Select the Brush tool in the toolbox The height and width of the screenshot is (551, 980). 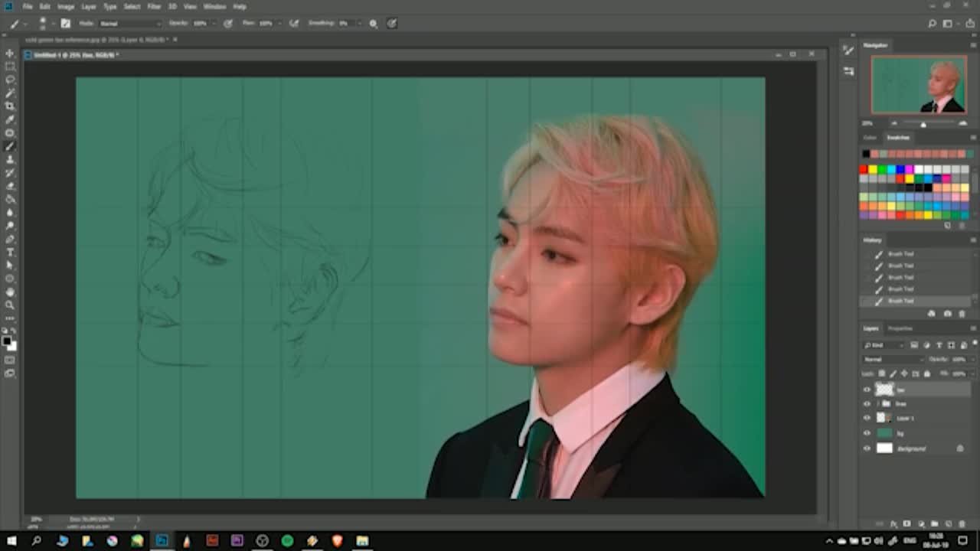click(x=10, y=145)
